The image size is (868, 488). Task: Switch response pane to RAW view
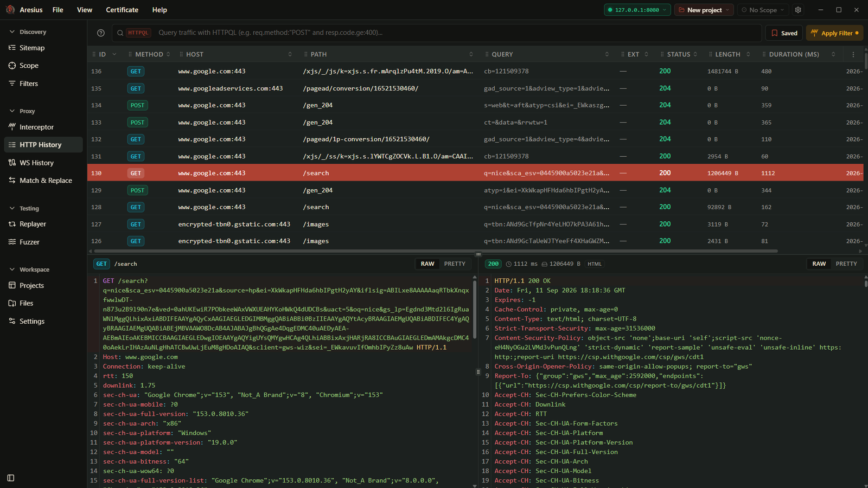point(819,264)
